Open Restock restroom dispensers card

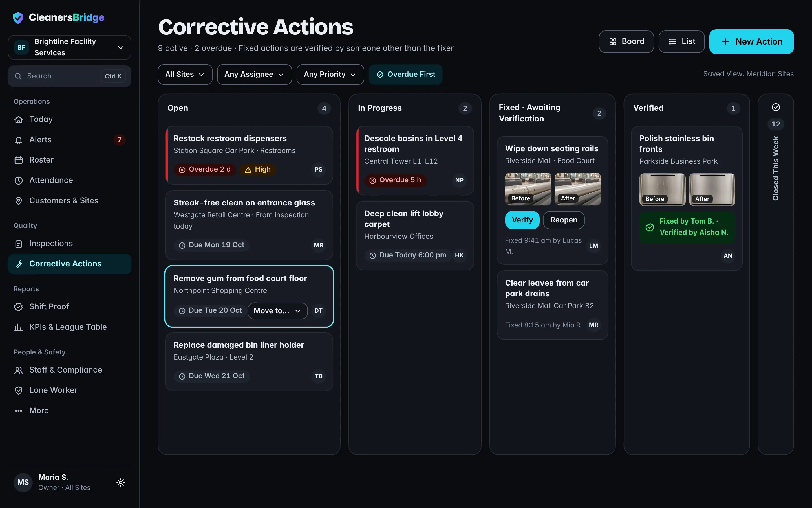click(x=249, y=155)
